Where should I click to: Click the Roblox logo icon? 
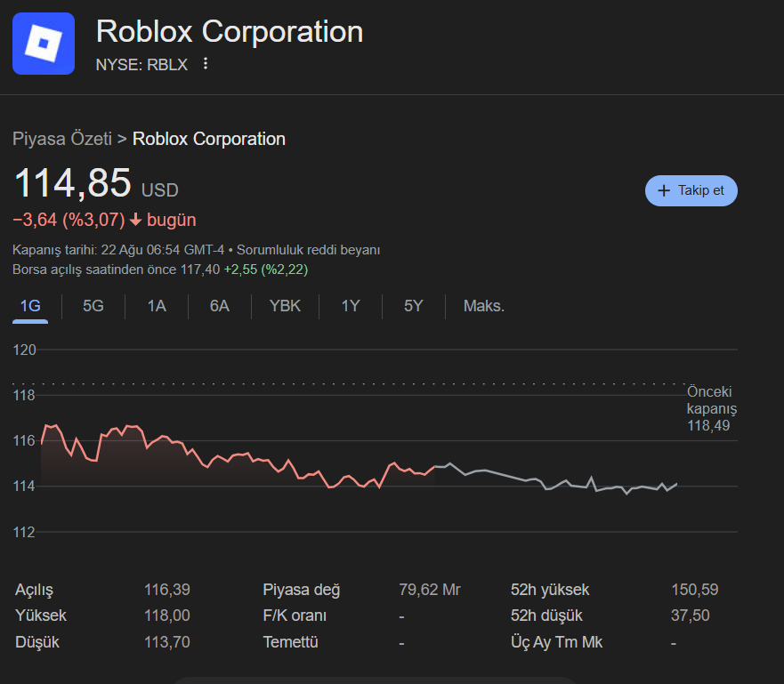click(x=44, y=44)
